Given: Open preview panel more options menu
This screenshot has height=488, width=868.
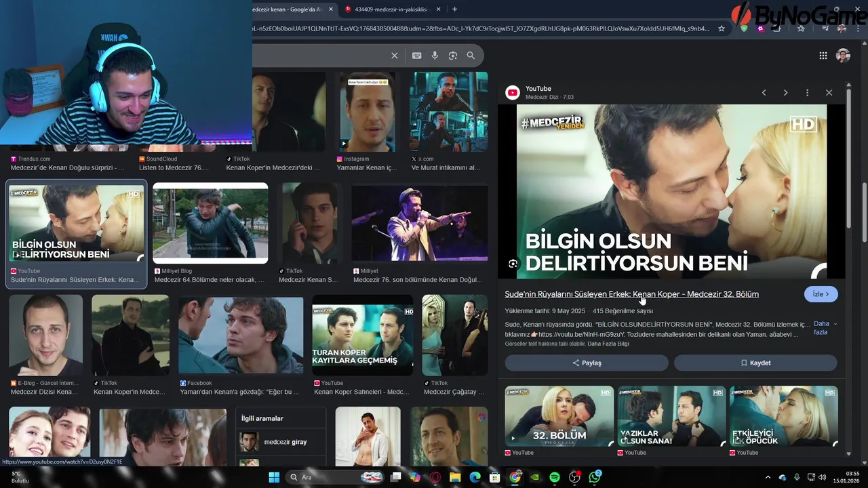Looking at the screenshot, I should point(807,93).
